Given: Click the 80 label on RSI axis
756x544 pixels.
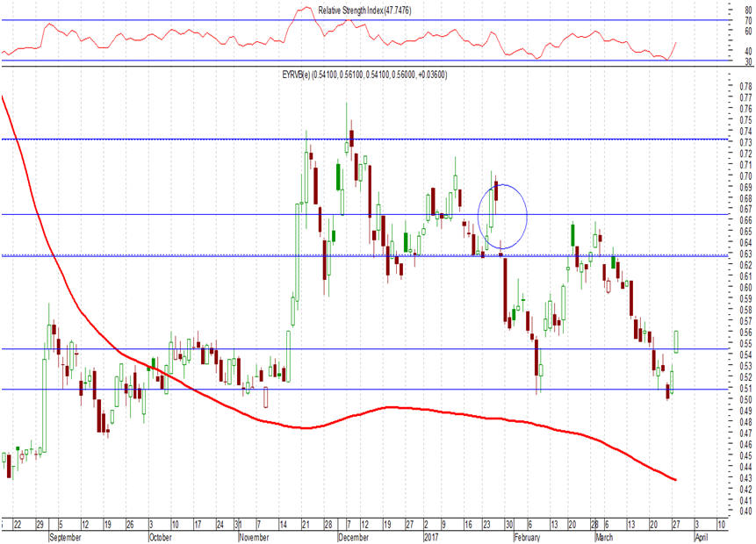Looking at the screenshot, I should click(748, 11).
